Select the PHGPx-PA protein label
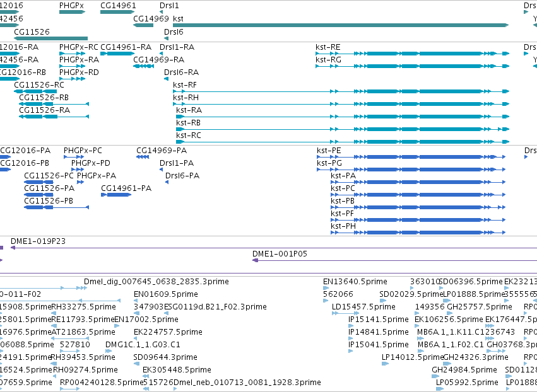 click(x=97, y=176)
